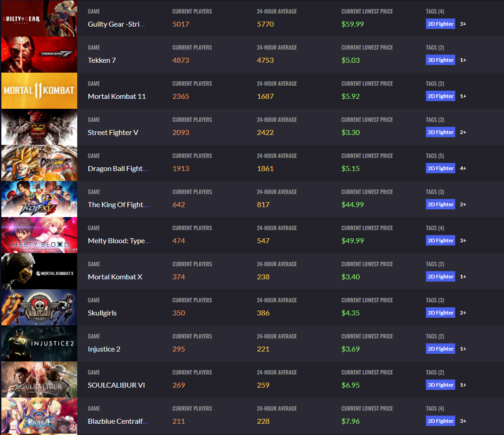504x435 pixels.
Task: Select the Street Fighter V title
Action: click(113, 132)
